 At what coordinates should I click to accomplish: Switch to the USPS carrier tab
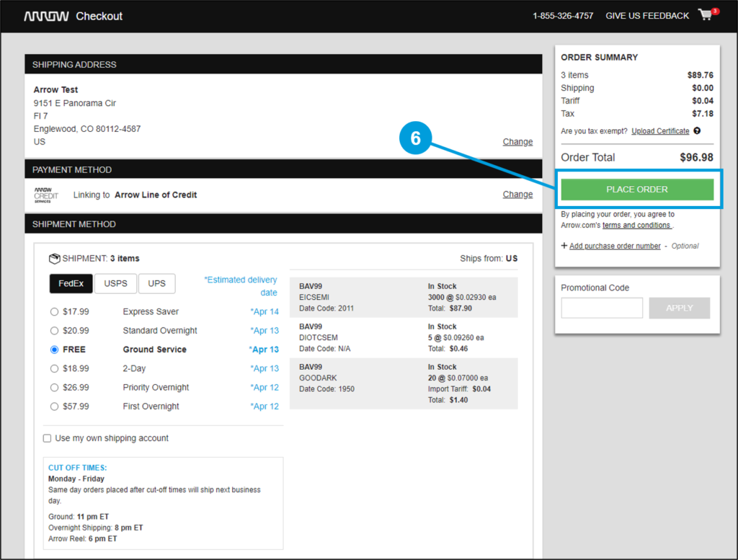tap(115, 283)
